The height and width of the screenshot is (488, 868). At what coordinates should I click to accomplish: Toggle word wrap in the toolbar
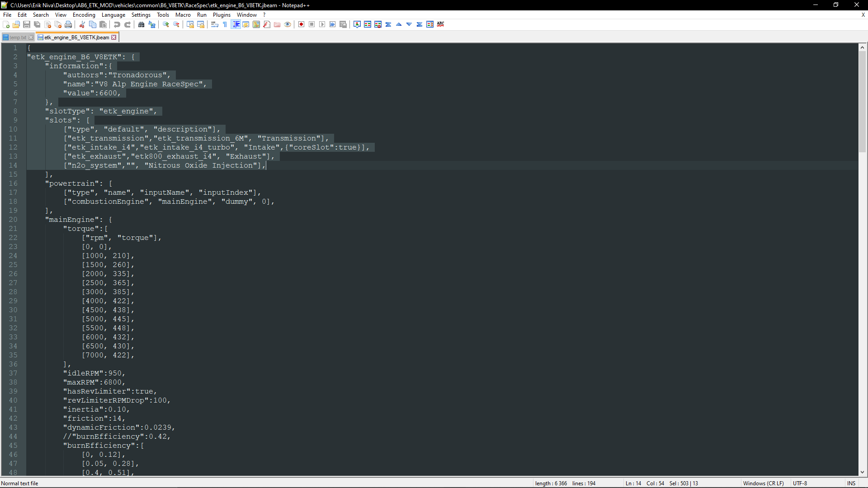click(x=215, y=24)
